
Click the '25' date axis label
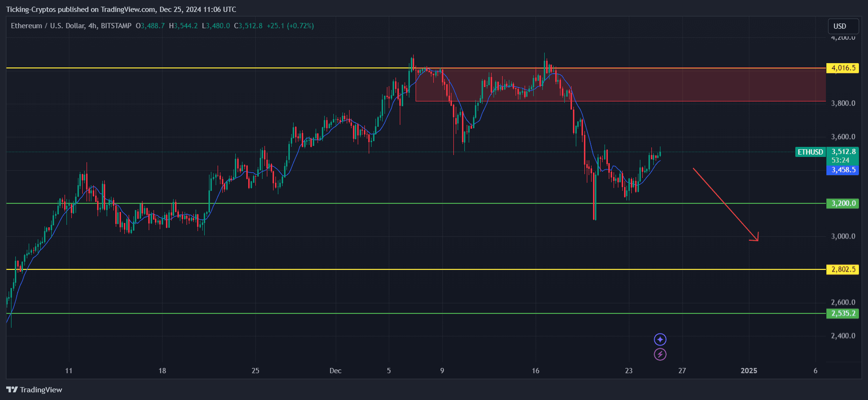[x=255, y=371]
